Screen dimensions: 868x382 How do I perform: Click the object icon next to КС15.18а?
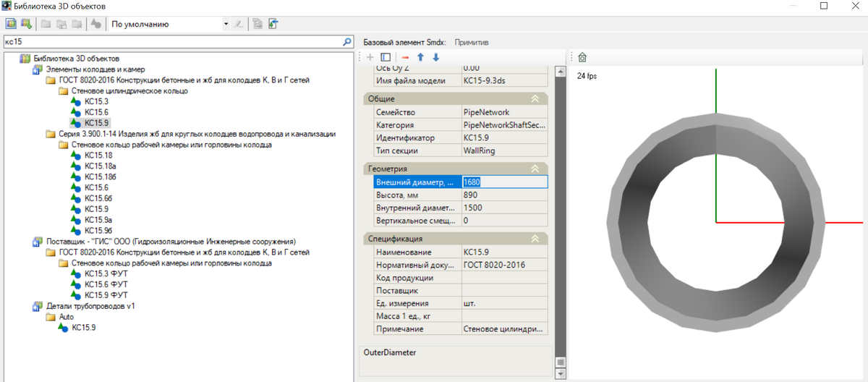click(76, 166)
